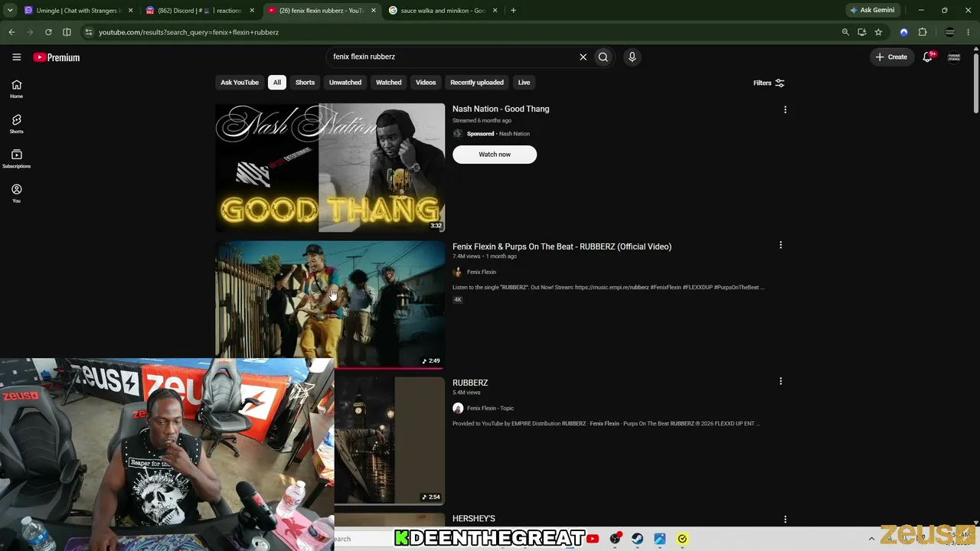Click the Ask YouTube chip
This screenshot has height=551, width=980.
pyautogui.click(x=240, y=83)
